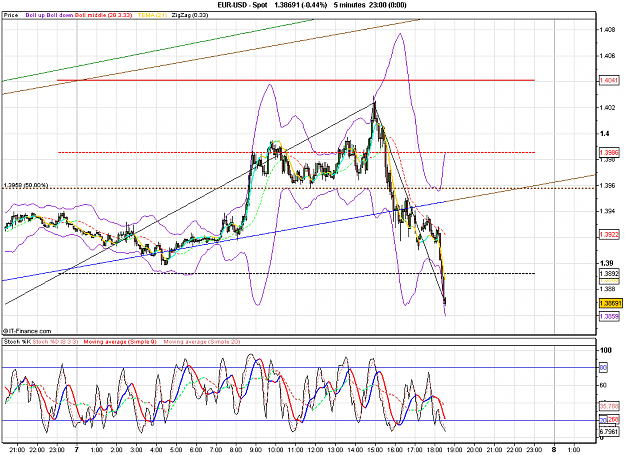Click the bold 1.39 axis label
625x455 pixels.
point(606,263)
